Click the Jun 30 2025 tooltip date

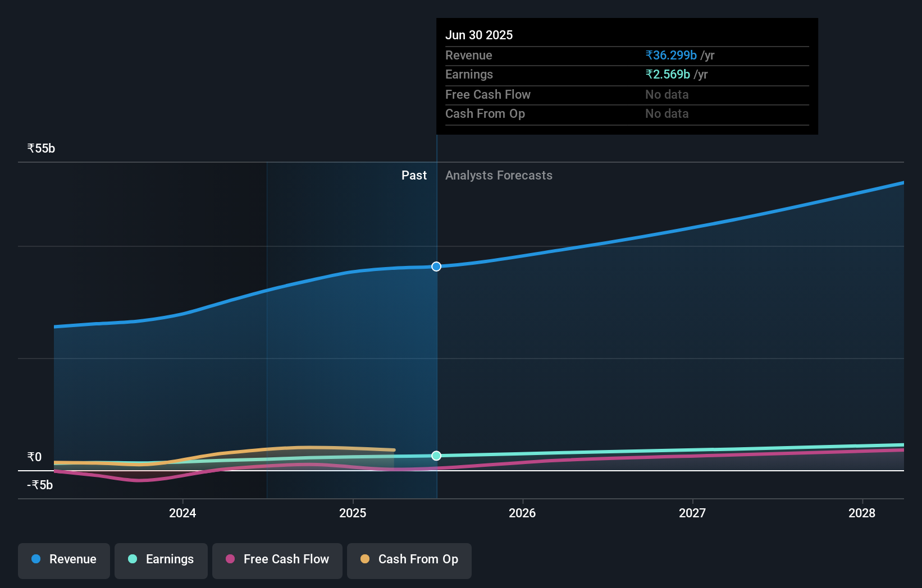pyautogui.click(x=479, y=35)
